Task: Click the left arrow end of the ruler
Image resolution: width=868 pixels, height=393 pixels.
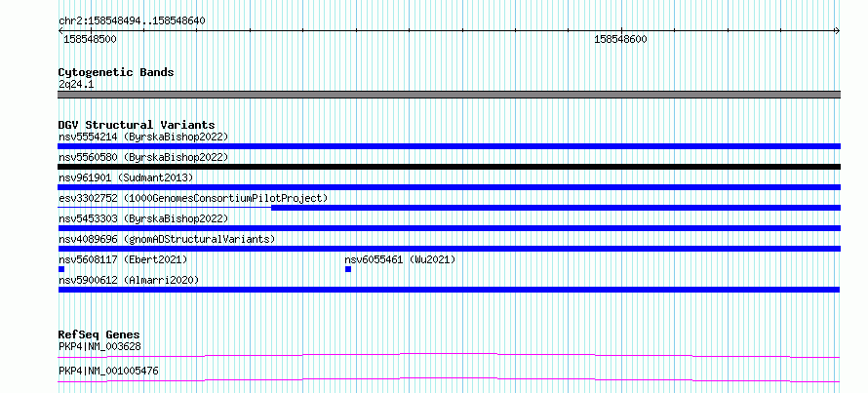Action: pos(60,31)
